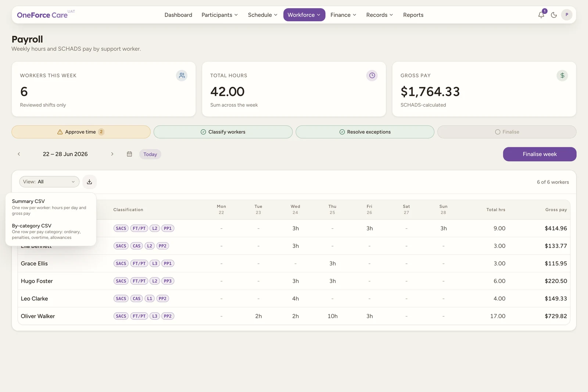588x392 pixels.
Task: Click Oliver Walker's 2h Tuesday cell
Action: pyautogui.click(x=258, y=316)
